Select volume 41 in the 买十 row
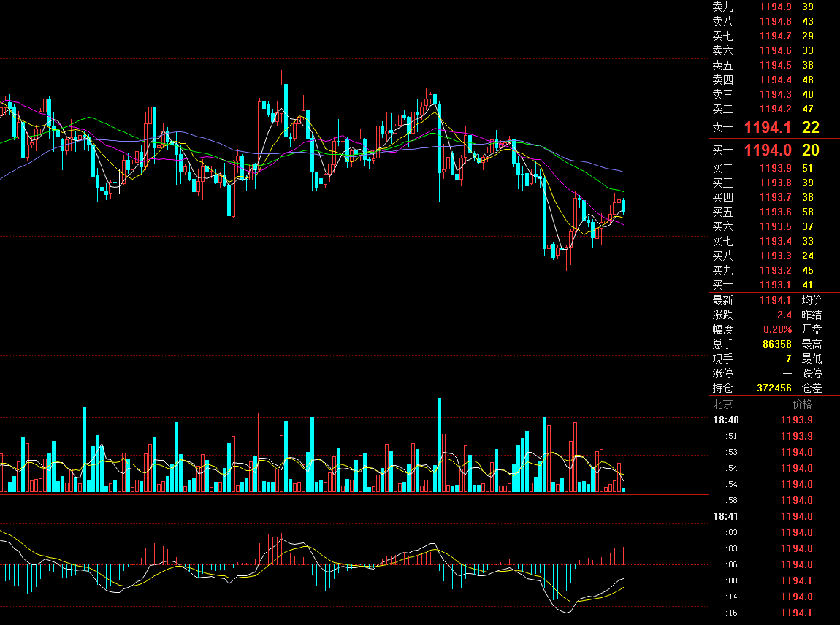 [x=807, y=285]
